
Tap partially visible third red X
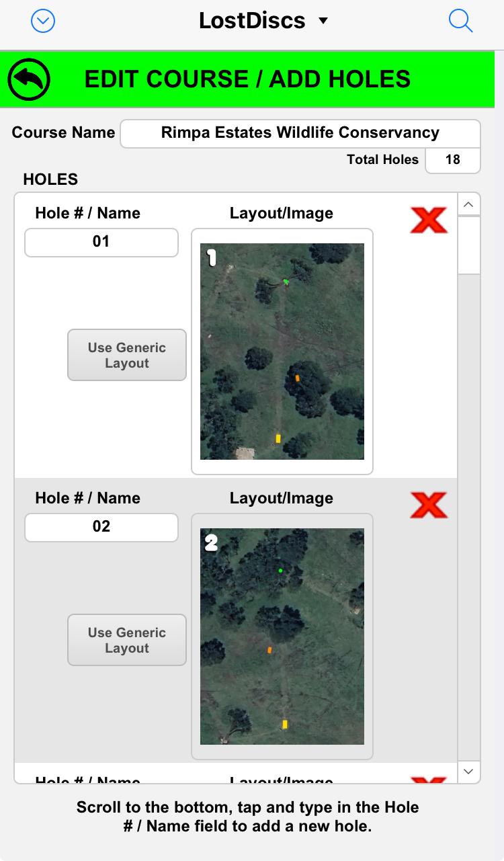click(428, 780)
